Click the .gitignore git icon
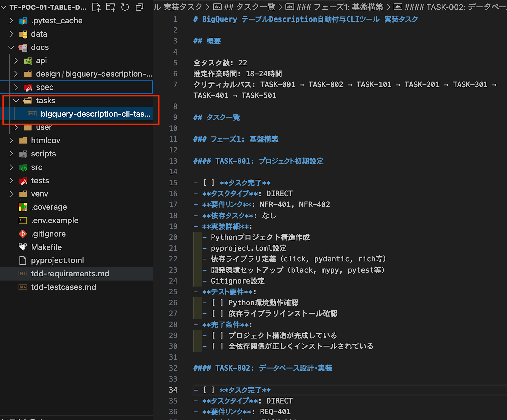The height and width of the screenshot is (420, 507). tap(23, 234)
